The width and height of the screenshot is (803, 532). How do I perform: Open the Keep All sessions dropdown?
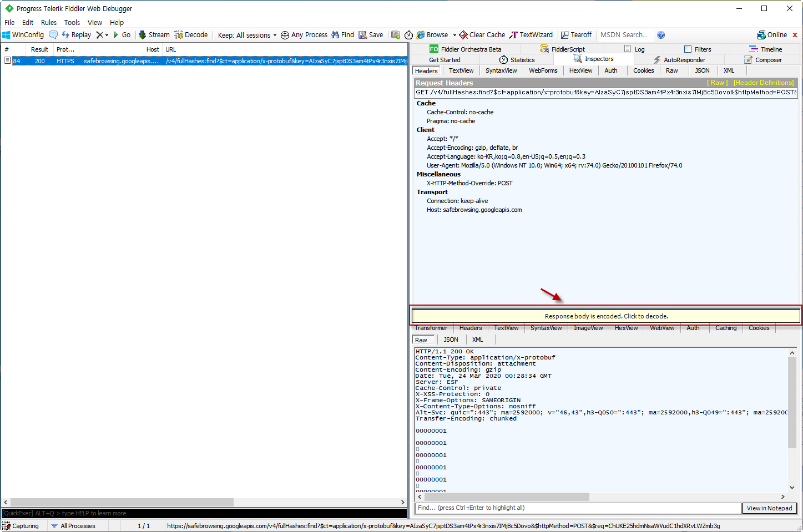click(x=246, y=34)
